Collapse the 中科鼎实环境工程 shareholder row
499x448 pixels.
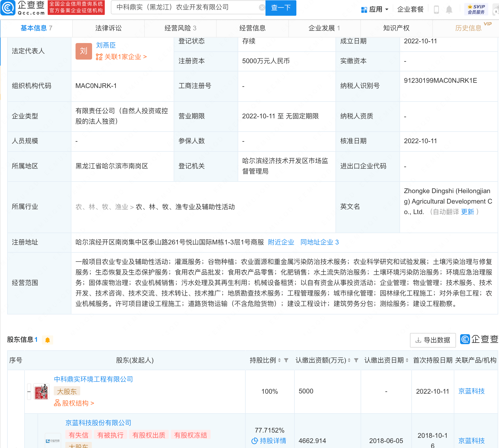click(29, 391)
